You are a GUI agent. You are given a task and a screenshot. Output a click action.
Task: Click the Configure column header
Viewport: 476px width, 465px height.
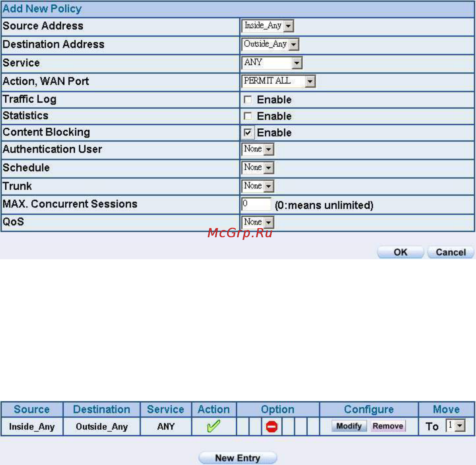[x=369, y=409]
